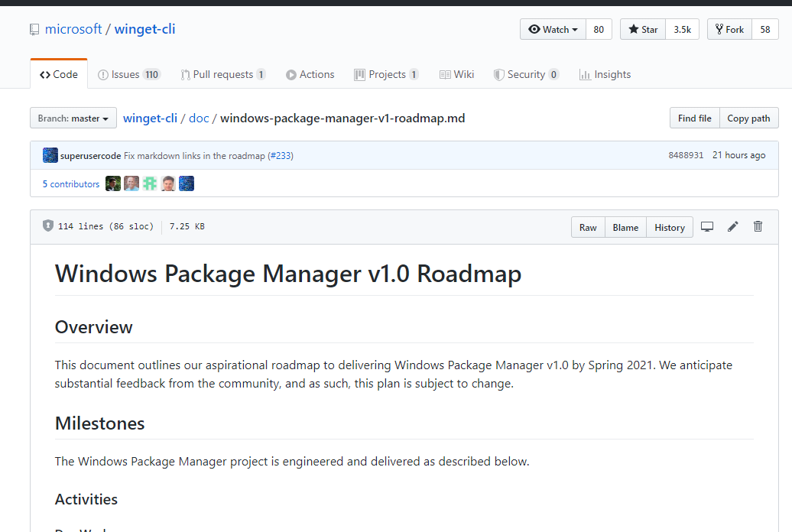Image resolution: width=792 pixels, height=532 pixels.
Task: Expand the Watch dropdown
Action: (553, 29)
